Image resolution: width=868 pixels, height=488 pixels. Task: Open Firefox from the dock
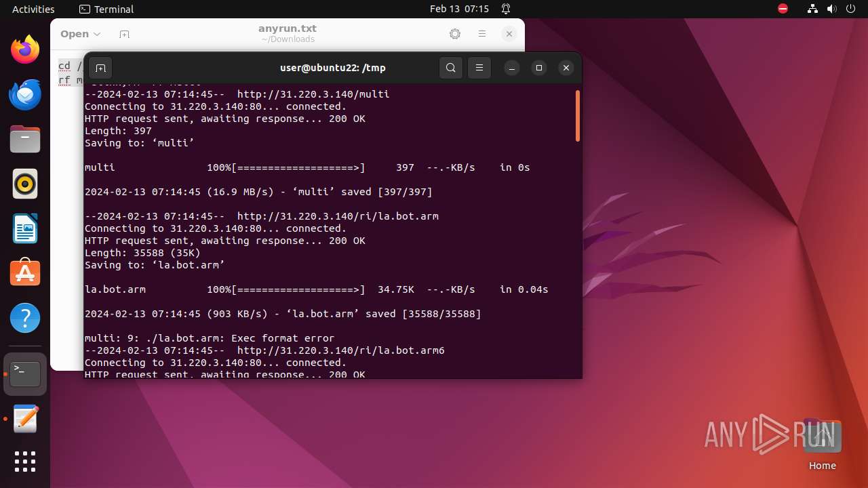coord(25,50)
